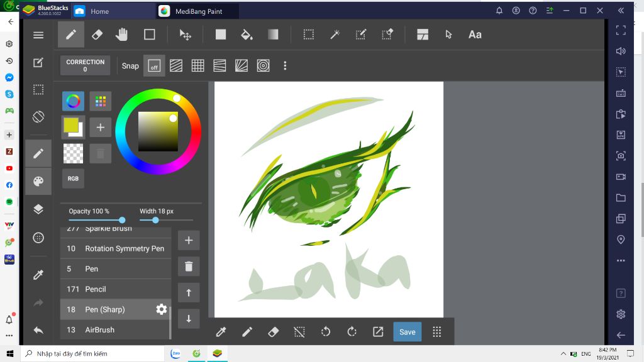Add current color to palette
Screen dimensions: 644x362
(100, 127)
